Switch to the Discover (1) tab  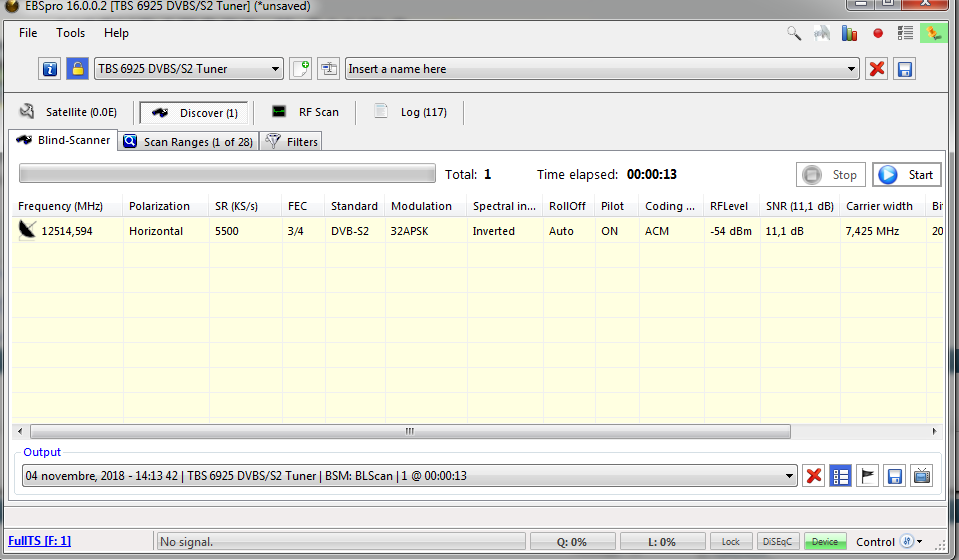click(194, 112)
